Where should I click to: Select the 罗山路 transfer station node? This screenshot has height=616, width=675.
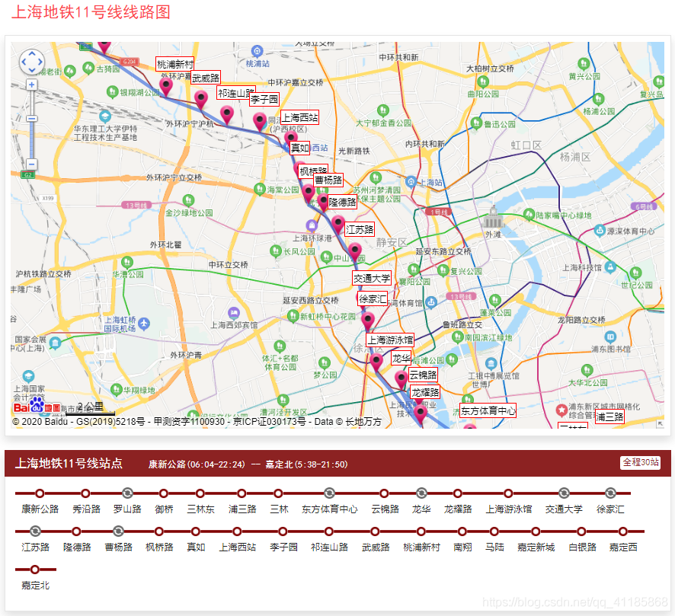coord(127,493)
